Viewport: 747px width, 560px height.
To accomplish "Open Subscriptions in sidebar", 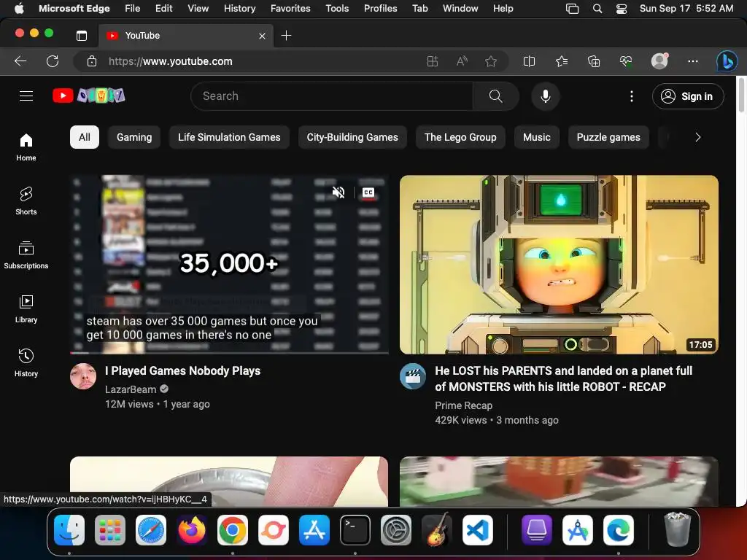I will 26,255.
